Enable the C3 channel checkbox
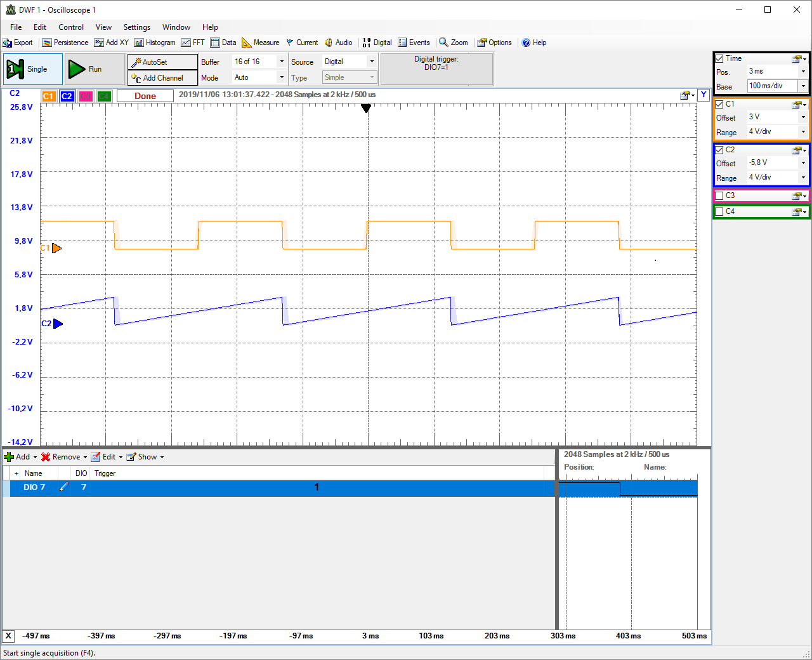The width and height of the screenshot is (812, 660). point(719,195)
